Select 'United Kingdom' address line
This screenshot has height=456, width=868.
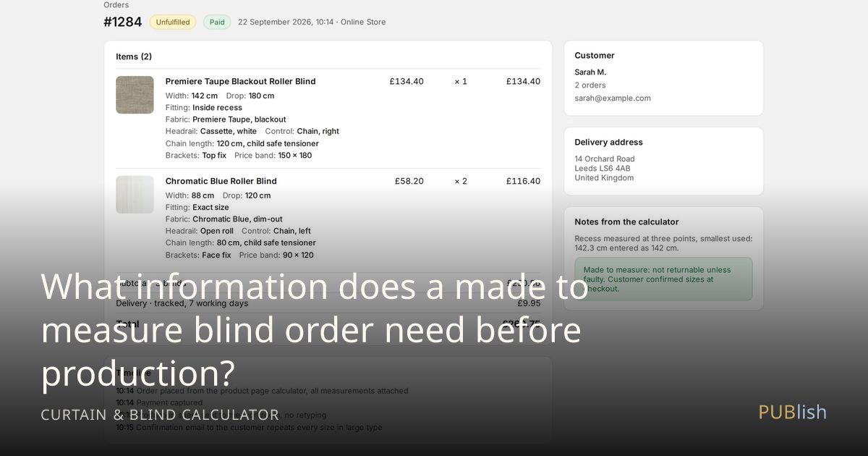604,177
